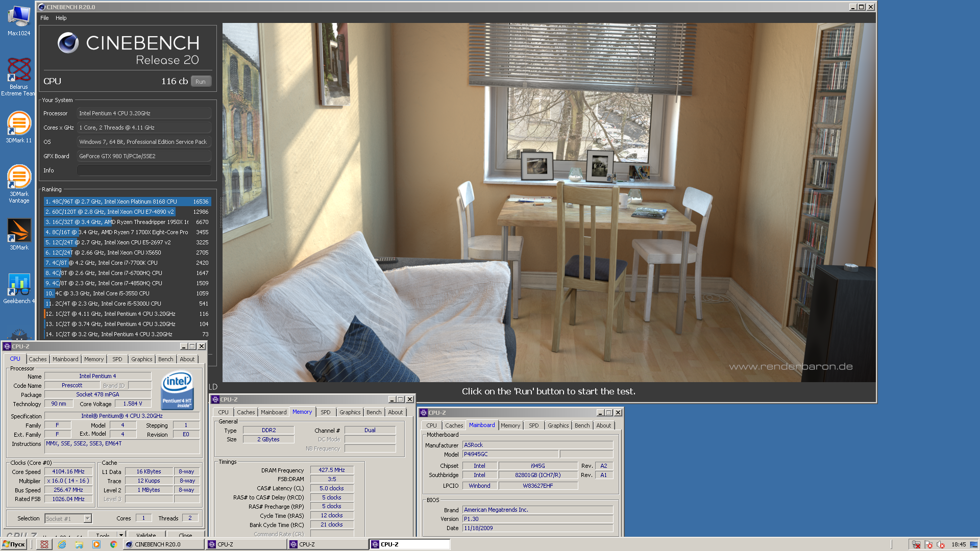Click the muted volume tray icon

pyautogui.click(x=941, y=544)
